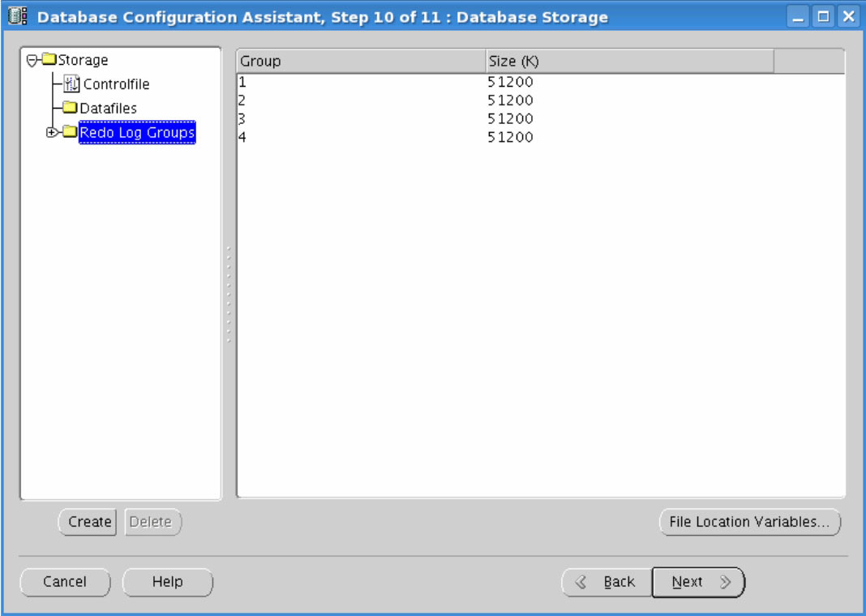
Task: Expand the Redo Log Groups node
Action: coord(53,132)
